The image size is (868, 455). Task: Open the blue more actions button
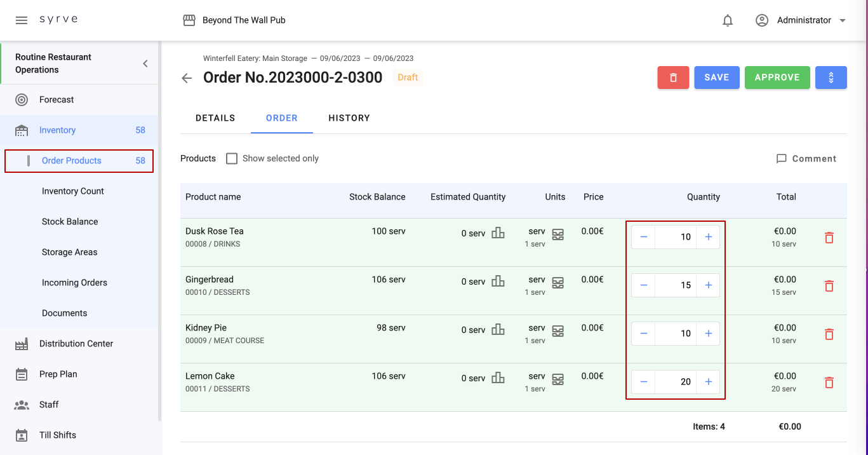point(831,78)
